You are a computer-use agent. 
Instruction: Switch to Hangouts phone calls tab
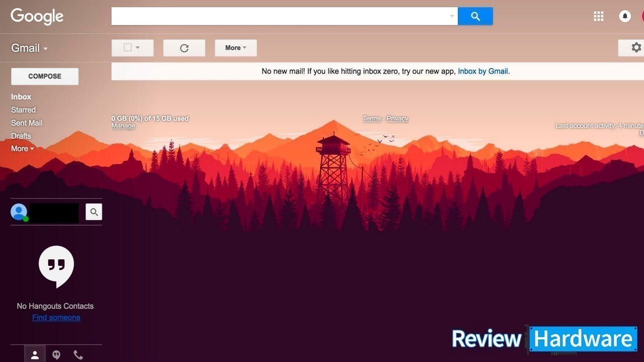coord(78,355)
